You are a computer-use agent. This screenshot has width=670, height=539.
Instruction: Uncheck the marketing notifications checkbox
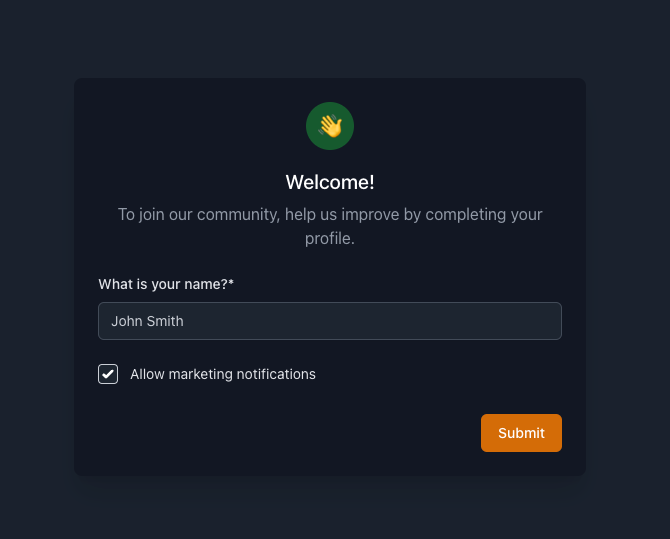[x=108, y=374]
